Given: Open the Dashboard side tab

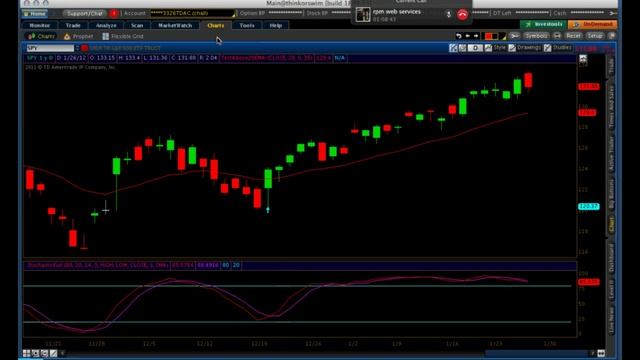Looking at the screenshot, I should [x=611, y=259].
